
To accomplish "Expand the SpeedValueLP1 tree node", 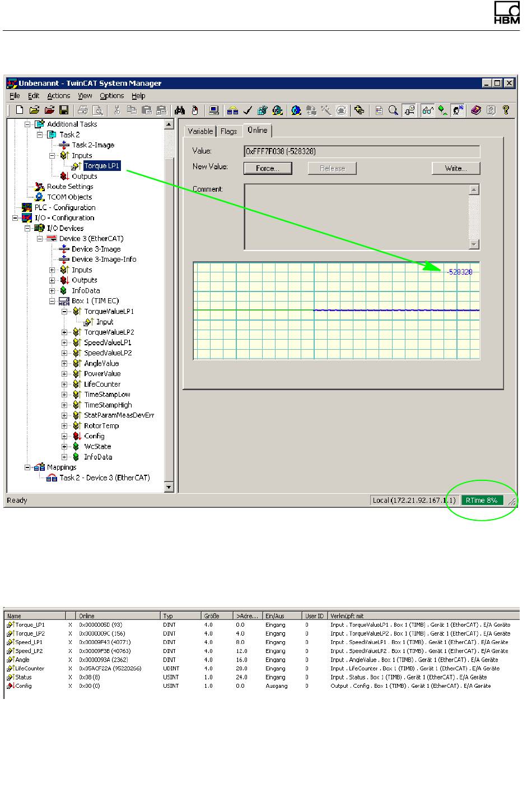I will [64, 342].
